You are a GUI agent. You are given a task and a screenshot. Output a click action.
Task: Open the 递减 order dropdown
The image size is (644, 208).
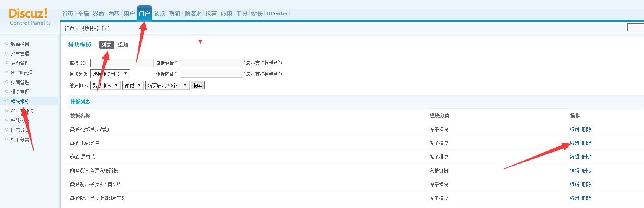133,86
